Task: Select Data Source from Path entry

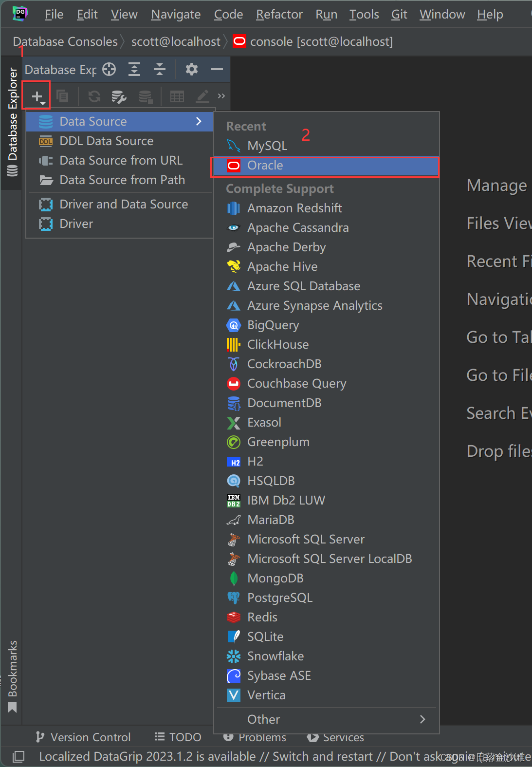Action: (120, 180)
